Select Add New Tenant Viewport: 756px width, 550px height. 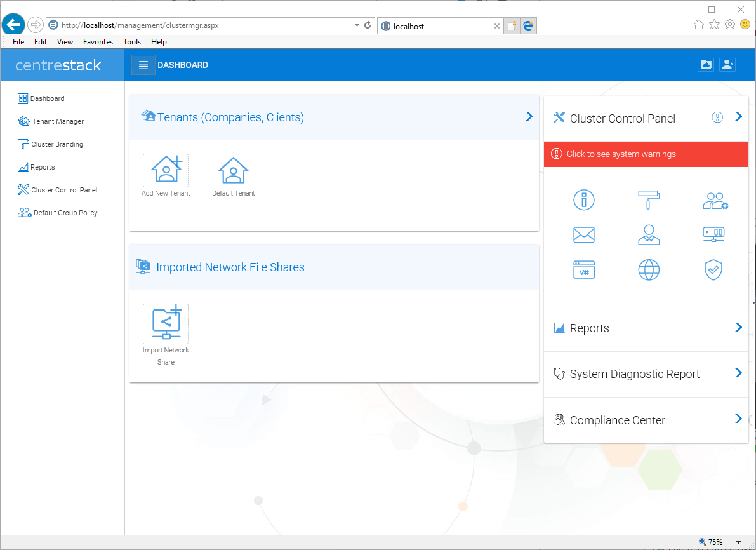166,171
